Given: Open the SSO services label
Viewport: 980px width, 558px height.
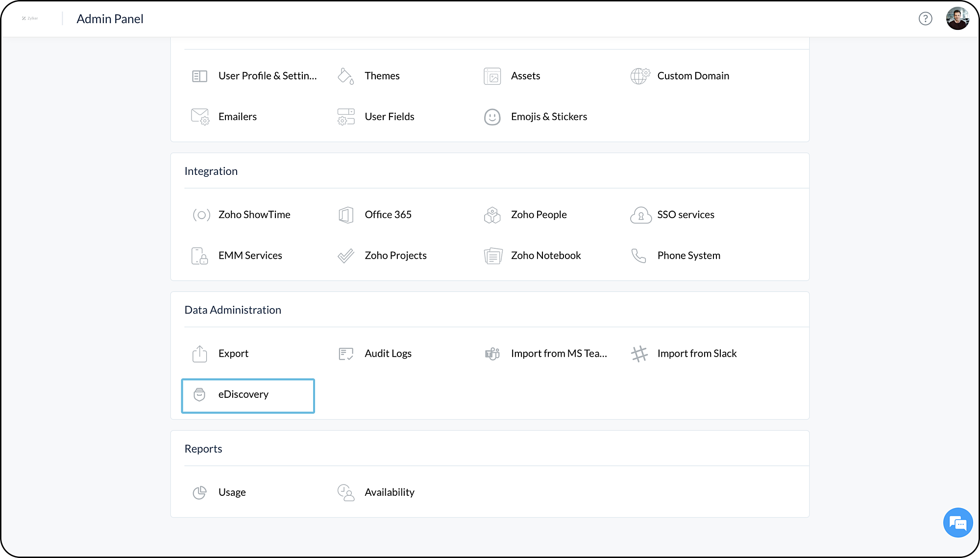Looking at the screenshot, I should point(686,215).
